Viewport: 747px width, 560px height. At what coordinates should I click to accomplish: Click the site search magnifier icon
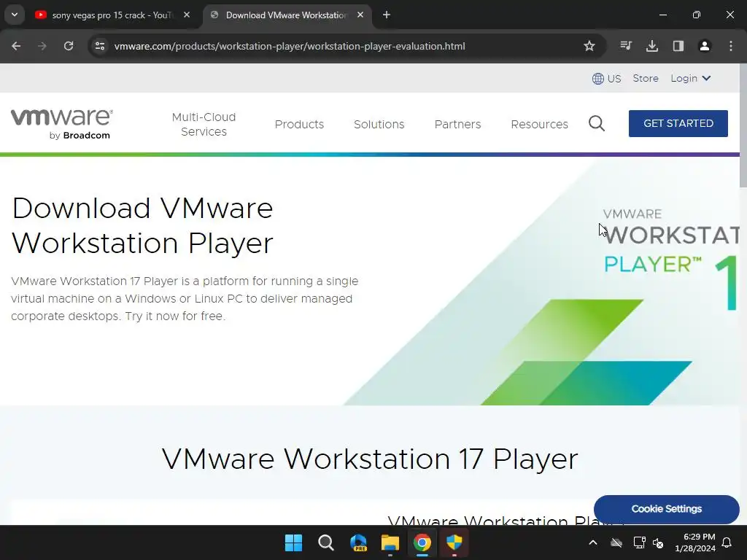coord(597,124)
